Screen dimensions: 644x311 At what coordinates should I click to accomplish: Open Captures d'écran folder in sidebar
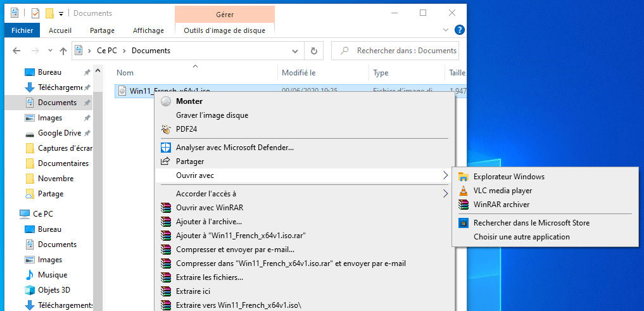click(x=65, y=148)
